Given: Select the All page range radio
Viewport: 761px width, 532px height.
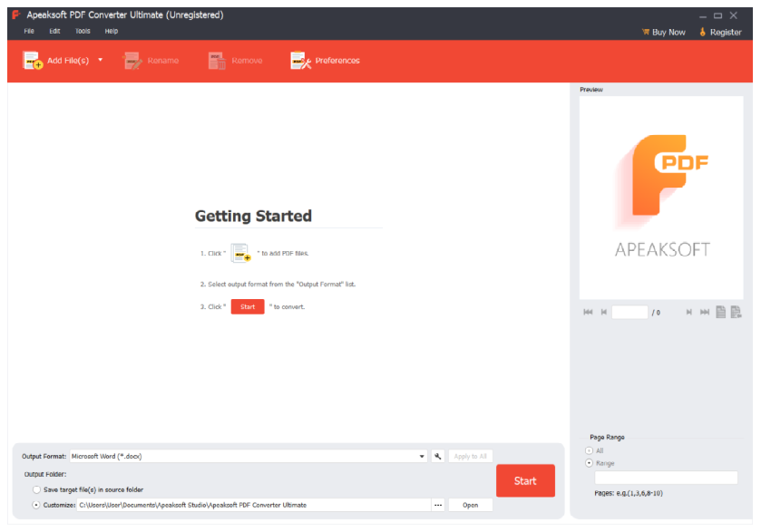Looking at the screenshot, I should tap(590, 450).
